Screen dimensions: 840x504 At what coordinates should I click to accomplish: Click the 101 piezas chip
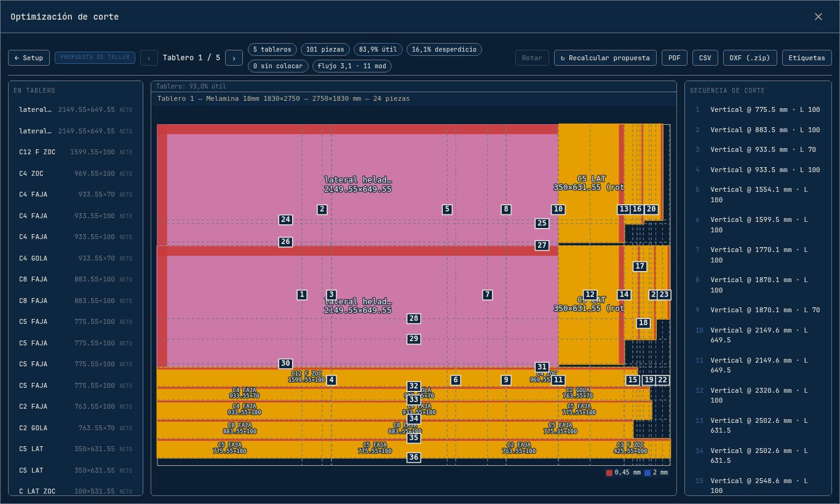[x=325, y=49]
